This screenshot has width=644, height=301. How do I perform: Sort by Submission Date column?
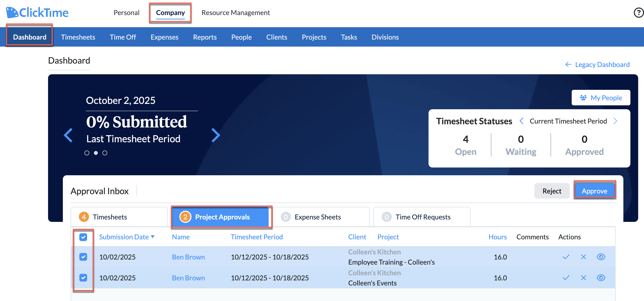pos(127,237)
